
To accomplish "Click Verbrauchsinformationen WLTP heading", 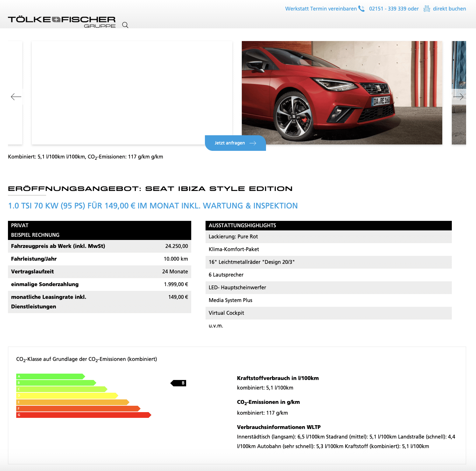I will tap(279, 427).
